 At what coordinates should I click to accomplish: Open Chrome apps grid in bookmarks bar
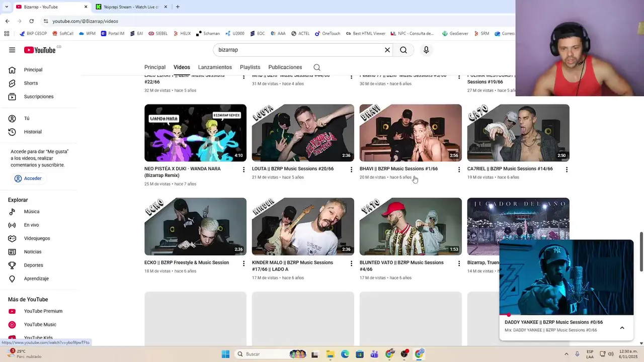[x=7, y=34]
